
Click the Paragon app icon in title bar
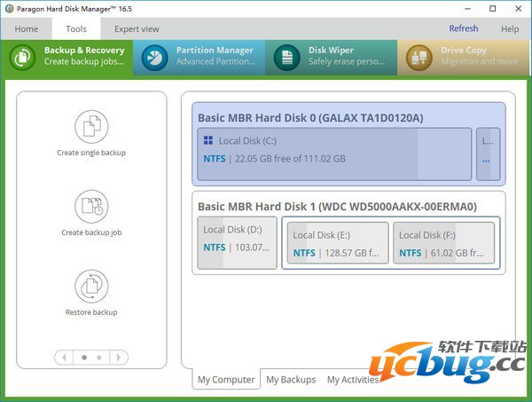coord(9,8)
